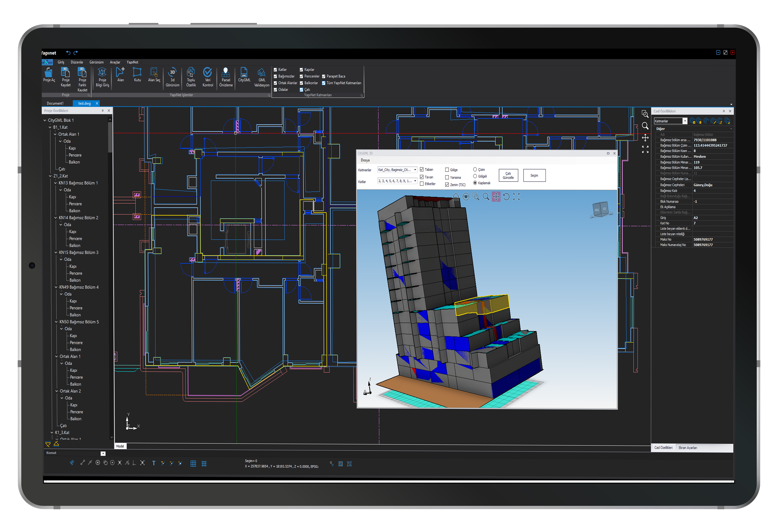The image size is (778, 532).
Task: Toggle the Etiketler checkbox
Action: click(422, 184)
